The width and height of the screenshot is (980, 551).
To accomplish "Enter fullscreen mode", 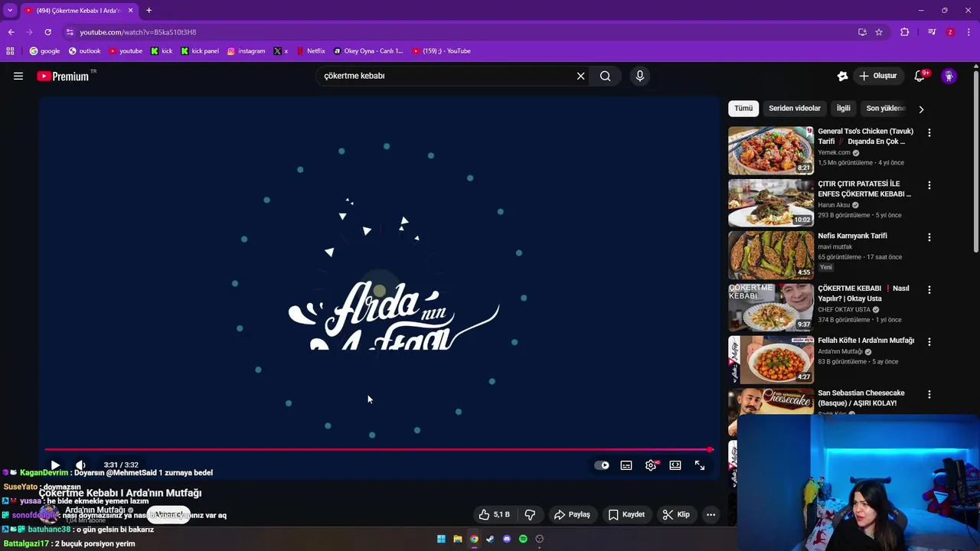I will click(x=700, y=465).
